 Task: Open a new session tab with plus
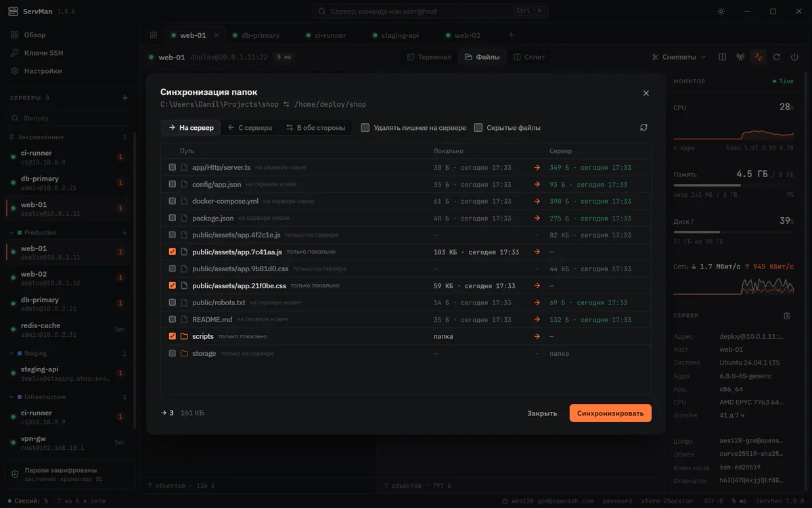click(x=511, y=35)
